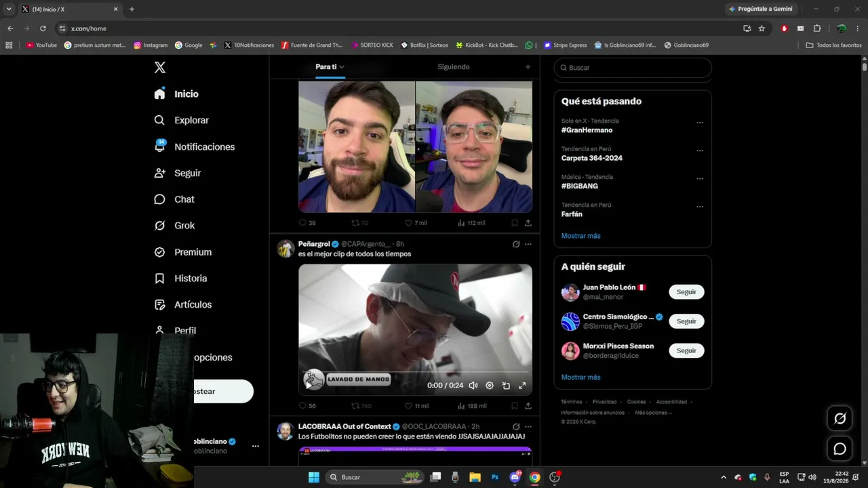868x488 pixels.
Task: Like the Peñargrol post with 11 mil likes
Action: pyautogui.click(x=416, y=406)
